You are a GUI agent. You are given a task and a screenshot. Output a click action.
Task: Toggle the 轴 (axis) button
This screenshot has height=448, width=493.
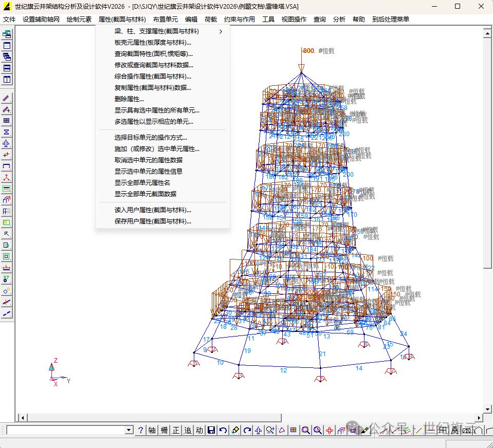pyautogui.click(x=152, y=430)
